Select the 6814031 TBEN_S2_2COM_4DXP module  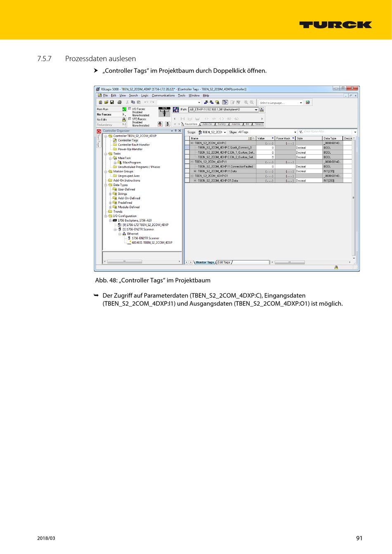pyautogui.click(x=152, y=243)
